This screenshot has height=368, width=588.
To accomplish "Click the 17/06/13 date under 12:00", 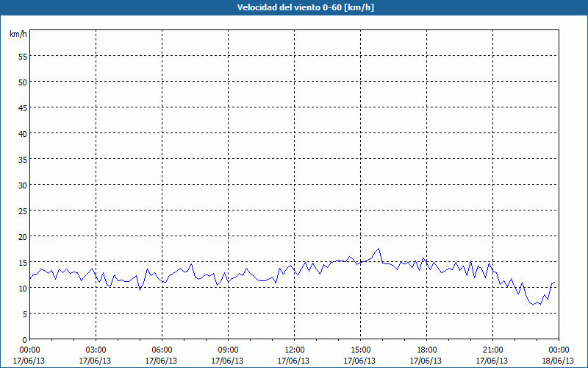I will click(293, 361).
